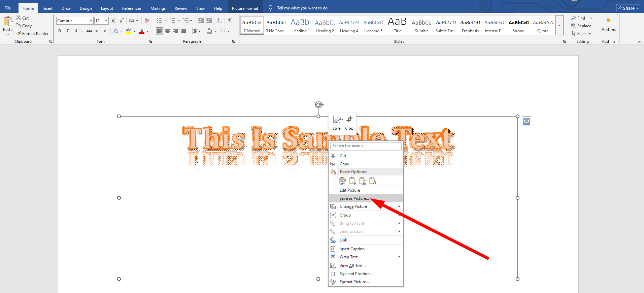Open Layout Options icon beside the picture
The width and height of the screenshot is (644, 293).
526,121
